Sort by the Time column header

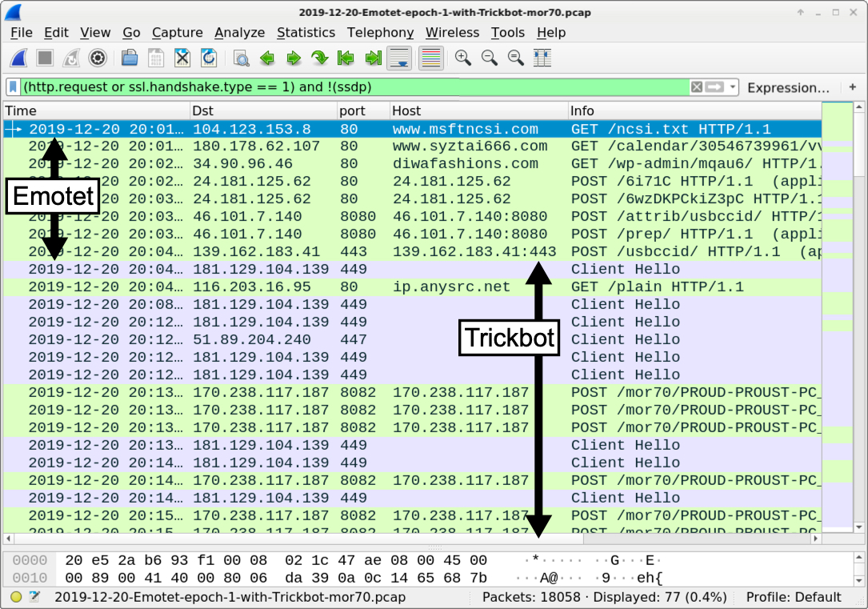coord(97,110)
